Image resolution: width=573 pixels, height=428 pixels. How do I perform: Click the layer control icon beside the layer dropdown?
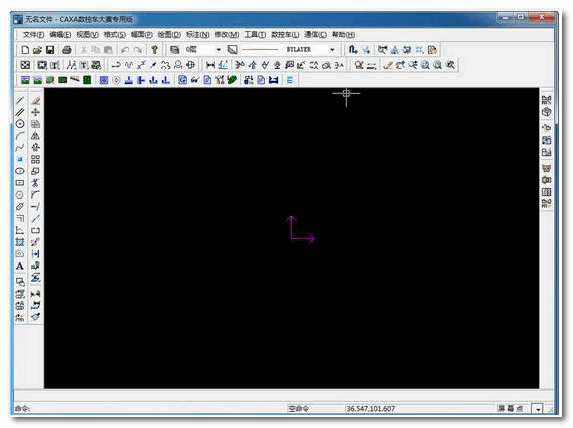[175, 50]
